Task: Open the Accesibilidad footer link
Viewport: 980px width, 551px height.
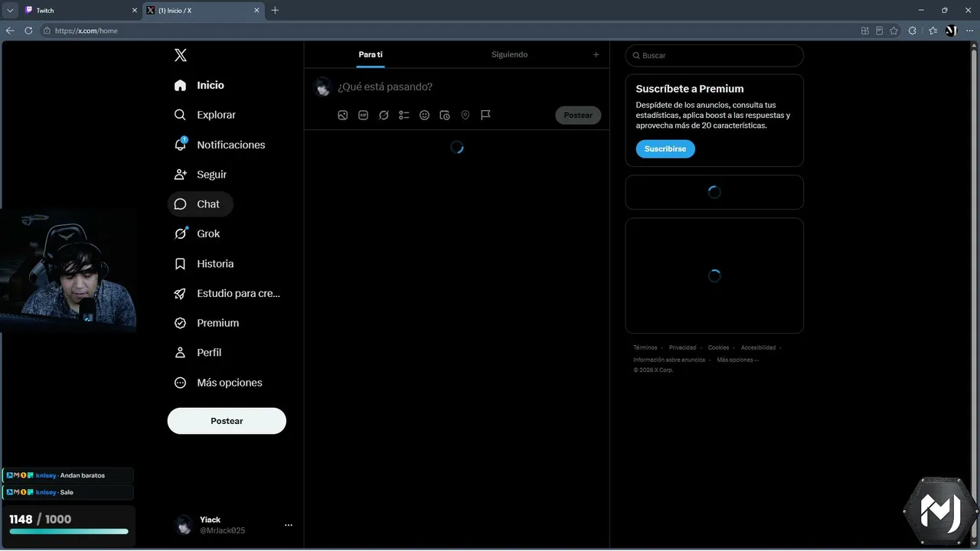Action: click(758, 347)
